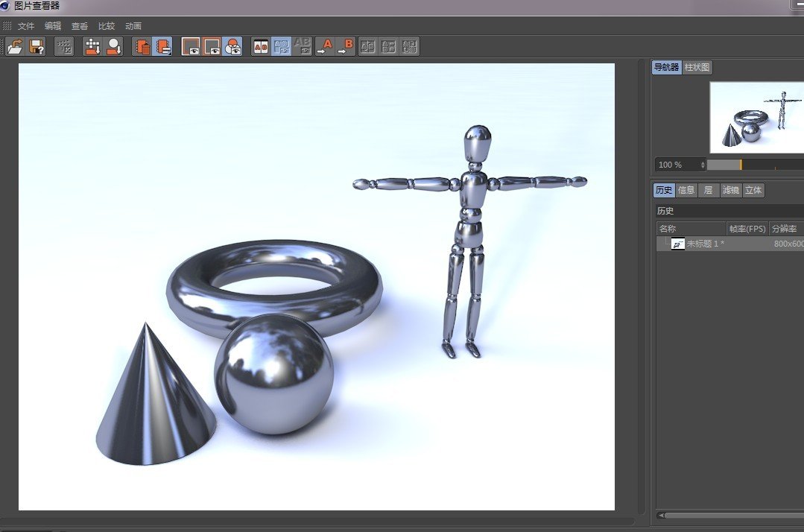Click the Save image floppy disk icon
This screenshot has height=532, width=804.
pyautogui.click(x=37, y=47)
